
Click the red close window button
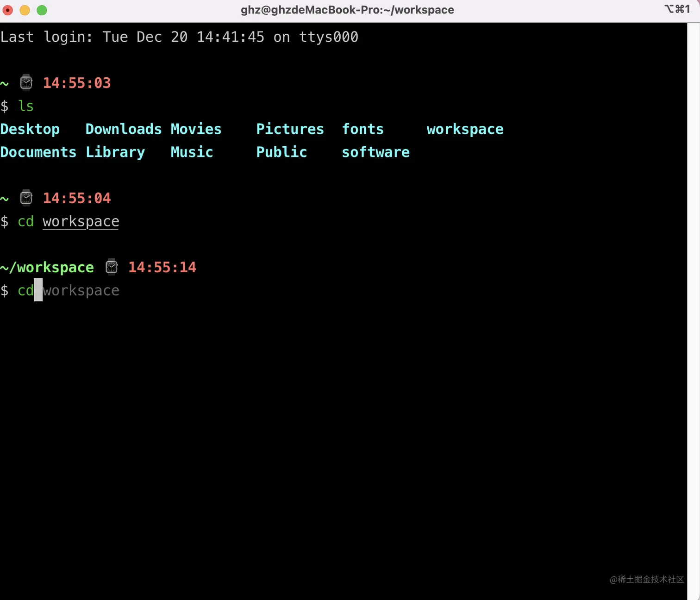coord(8,10)
